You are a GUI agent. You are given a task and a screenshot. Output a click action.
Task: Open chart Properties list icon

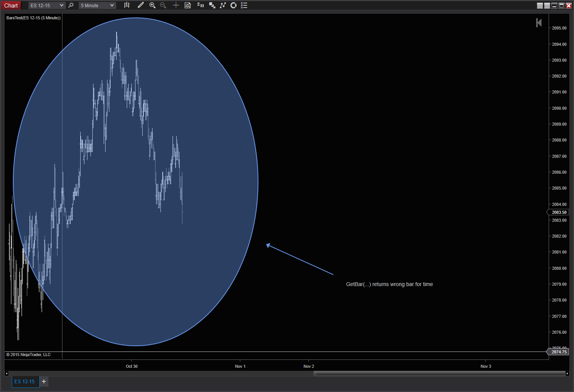coord(244,5)
